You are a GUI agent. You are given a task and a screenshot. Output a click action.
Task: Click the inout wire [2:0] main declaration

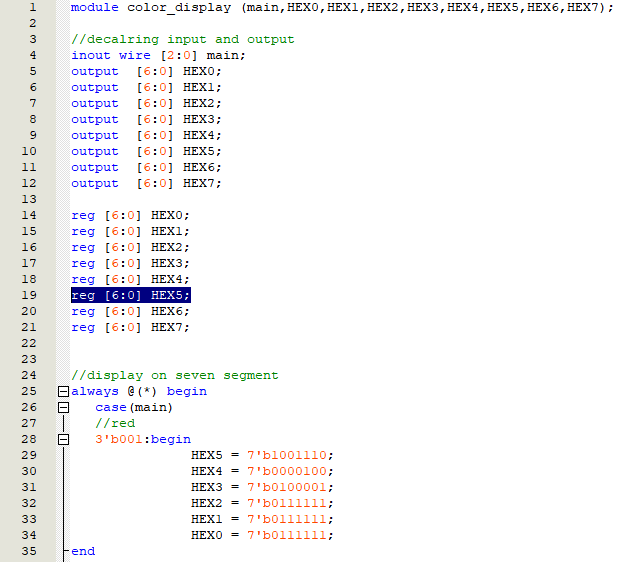coord(158,55)
